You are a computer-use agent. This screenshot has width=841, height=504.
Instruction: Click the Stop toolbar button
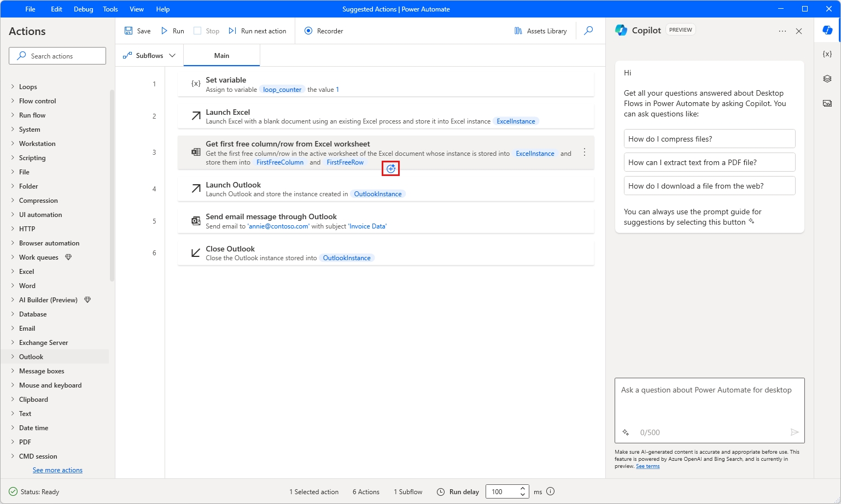point(207,31)
